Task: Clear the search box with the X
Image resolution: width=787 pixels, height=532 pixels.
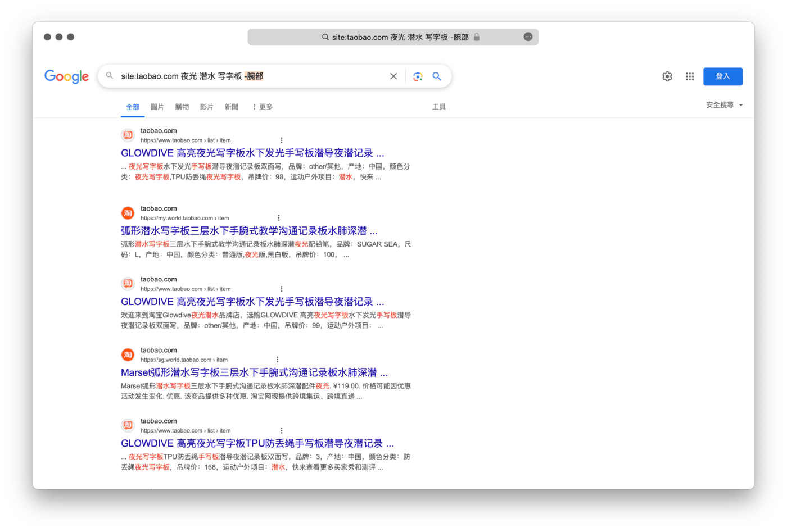Action: pyautogui.click(x=393, y=76)
